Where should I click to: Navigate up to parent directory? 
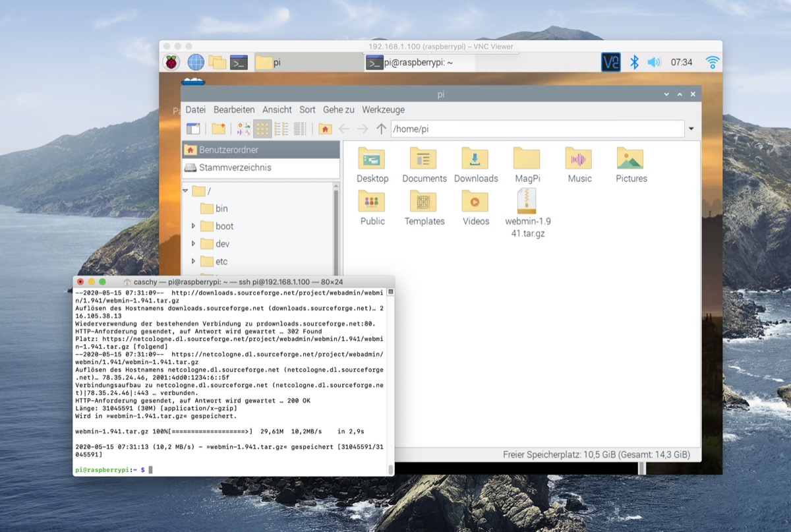[381, 129]
